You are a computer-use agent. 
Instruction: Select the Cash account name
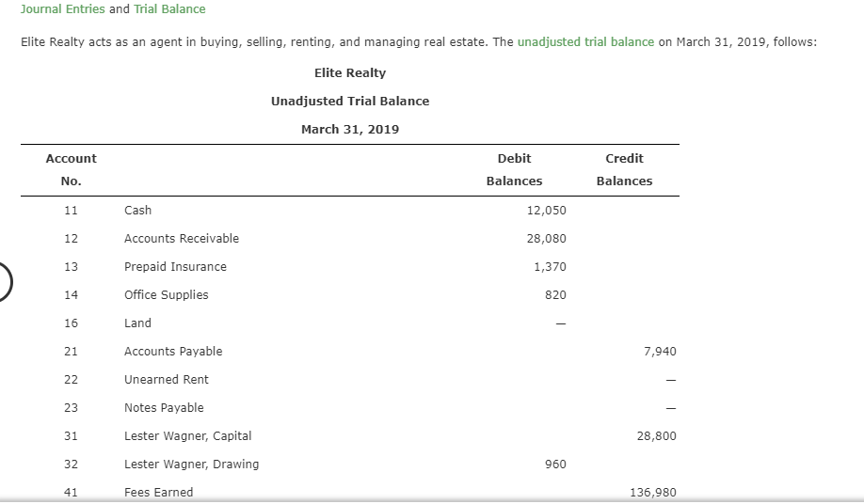click(137, 211)
